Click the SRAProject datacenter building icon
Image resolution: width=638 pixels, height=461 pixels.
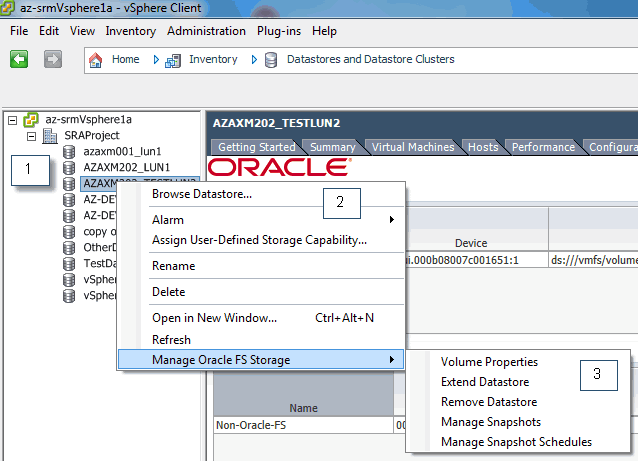pos(50,136)
